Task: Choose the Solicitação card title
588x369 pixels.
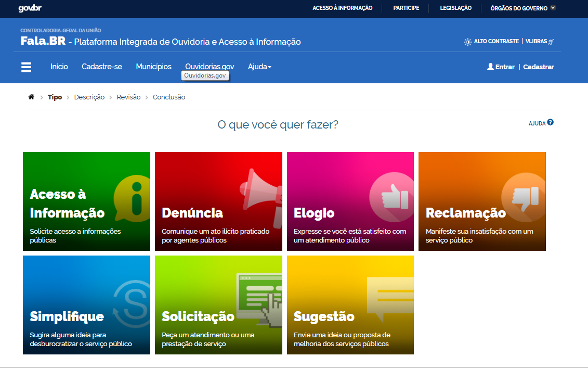Action: (x=198, y=316)
